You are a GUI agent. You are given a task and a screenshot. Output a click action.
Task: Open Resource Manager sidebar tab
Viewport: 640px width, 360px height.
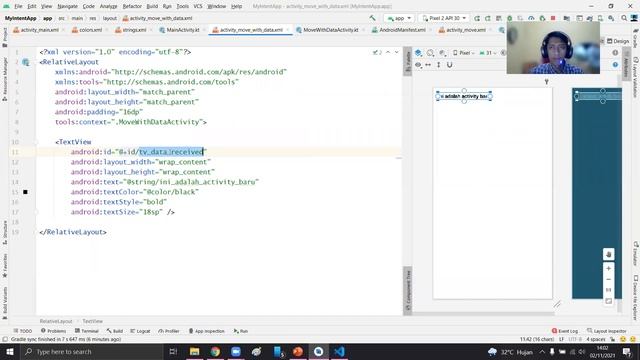(x=5, y=78)
